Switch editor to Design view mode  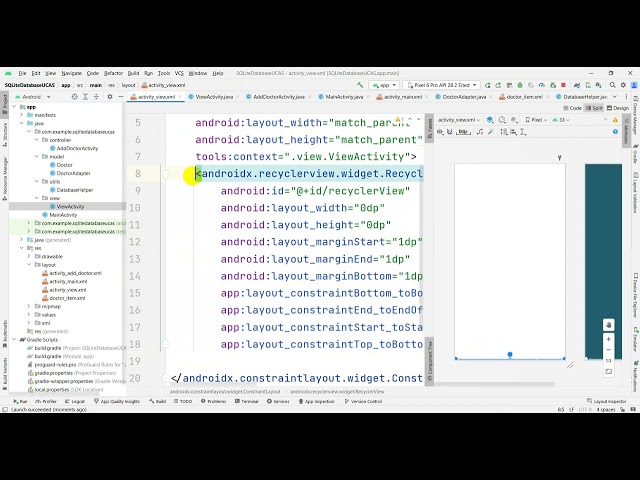618,108
